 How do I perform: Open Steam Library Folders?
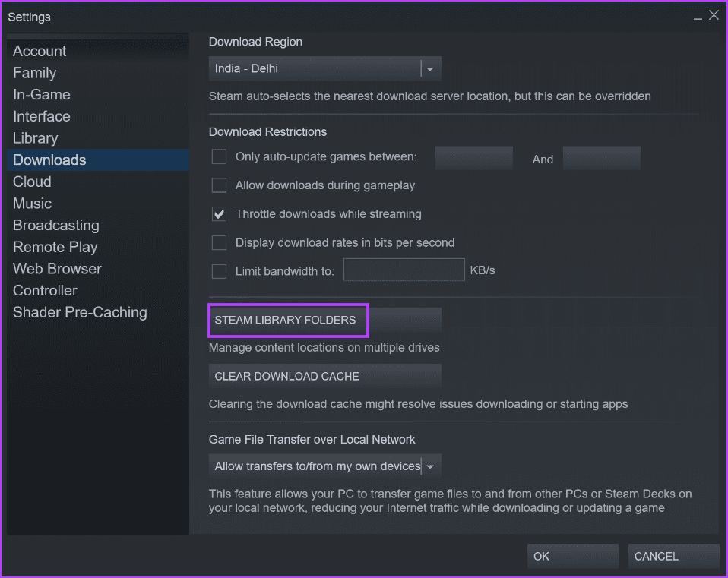(325, 320)
